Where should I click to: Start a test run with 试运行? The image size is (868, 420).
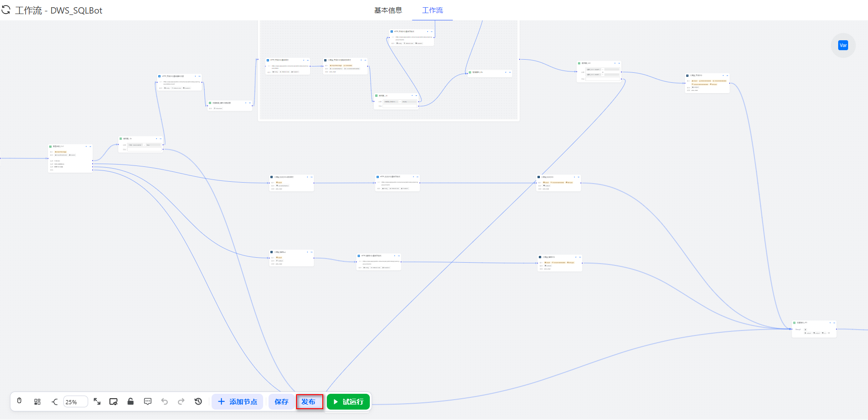pos(348,401)
